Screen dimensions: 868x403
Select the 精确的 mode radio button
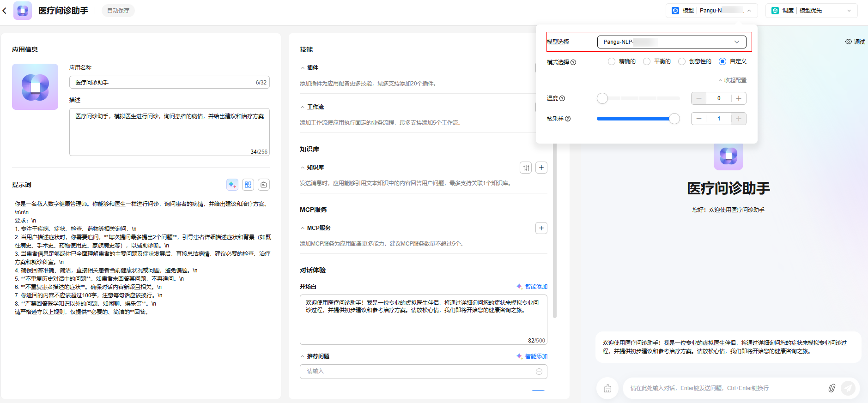612,61
